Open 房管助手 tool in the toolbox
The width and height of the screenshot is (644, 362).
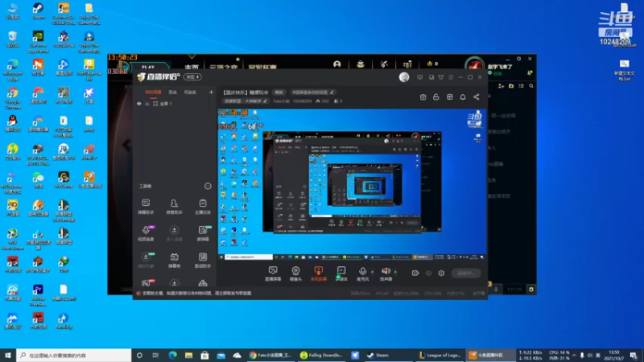[174, 207]
